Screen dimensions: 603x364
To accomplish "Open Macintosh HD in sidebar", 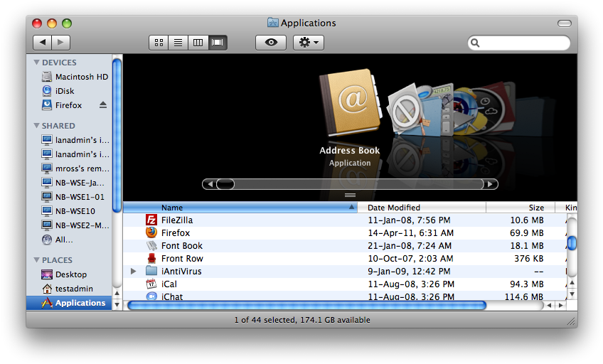I will (81, 77).
